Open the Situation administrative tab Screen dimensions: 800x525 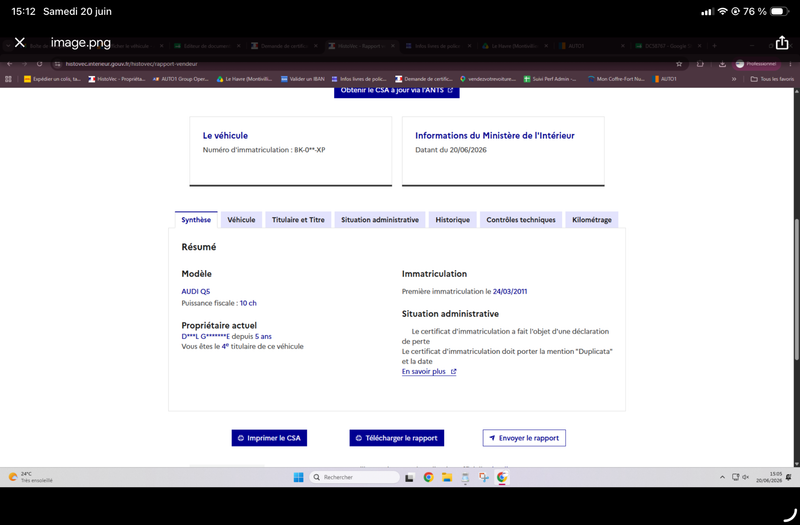(380, 220)
